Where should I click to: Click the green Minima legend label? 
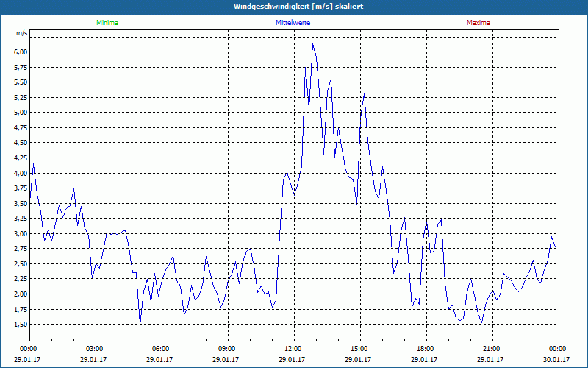[107, 23]
